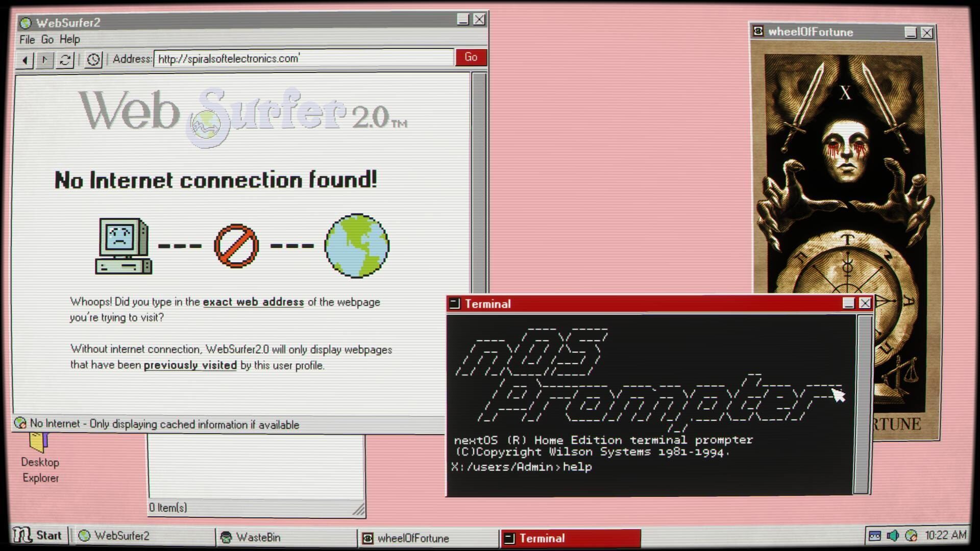Click the previously visited link text

click(x=189, y=365)
